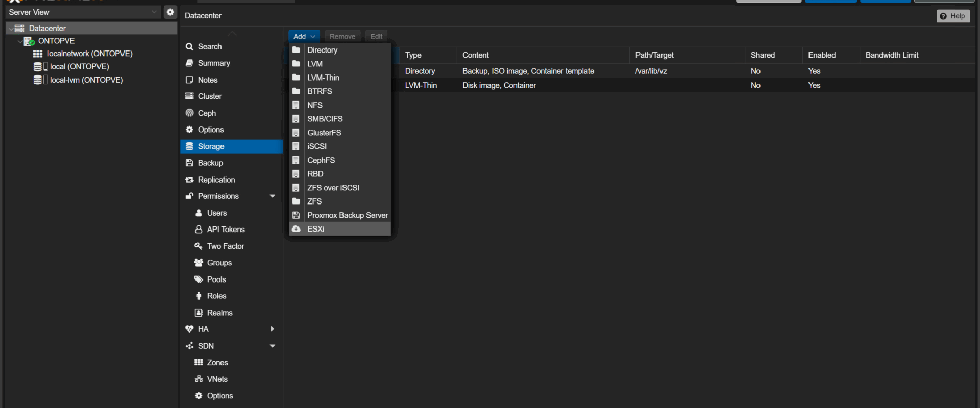The width and height of the screenshot is (980, 408).
Task: Select RBD storage type
Action: click(x=340, y=174)
